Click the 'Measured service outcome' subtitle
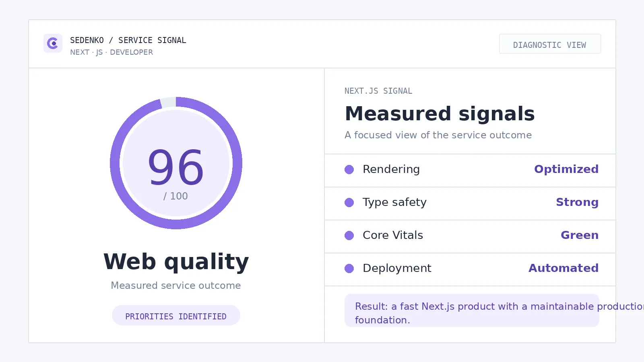This screenshot has width=644, height=362. 176,286
